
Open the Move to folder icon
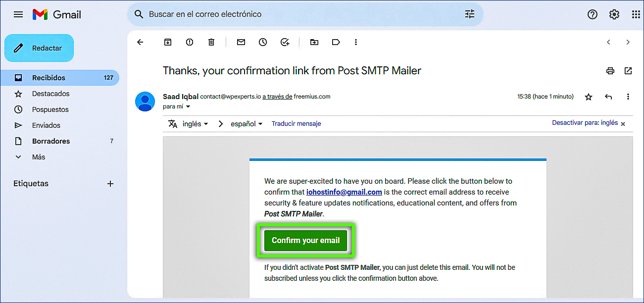coord(314,42)
